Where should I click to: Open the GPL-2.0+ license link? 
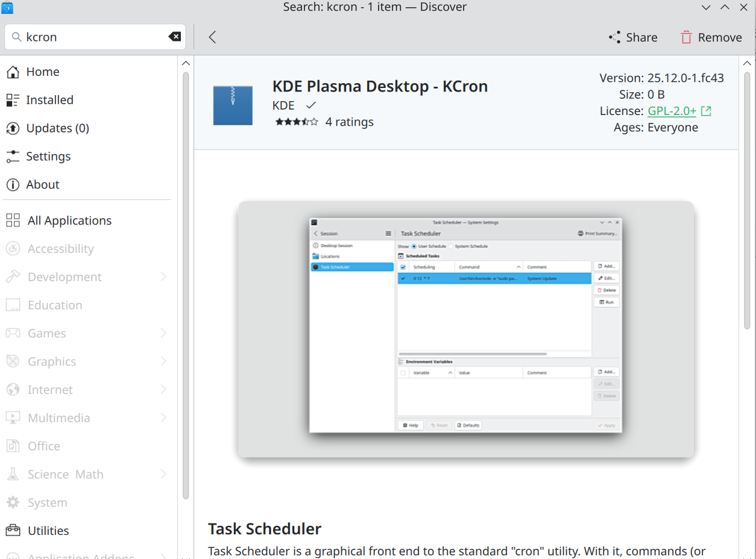tap(672, 111)
